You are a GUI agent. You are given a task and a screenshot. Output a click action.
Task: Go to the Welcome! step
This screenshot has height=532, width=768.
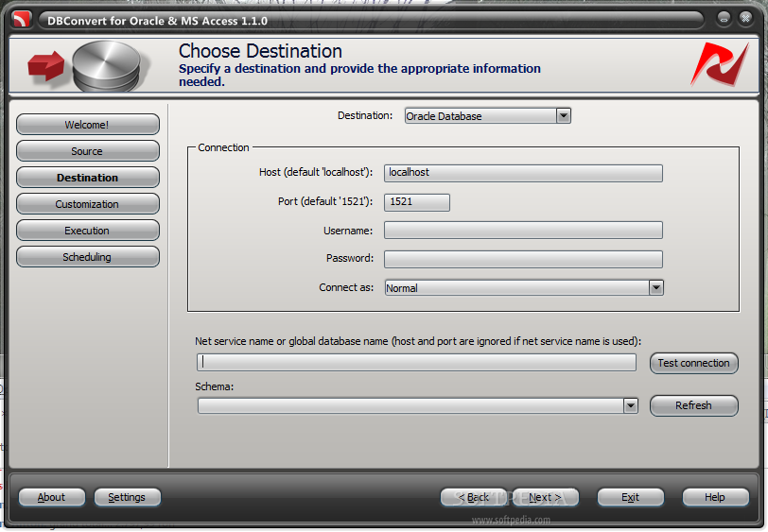coord(87,125)
